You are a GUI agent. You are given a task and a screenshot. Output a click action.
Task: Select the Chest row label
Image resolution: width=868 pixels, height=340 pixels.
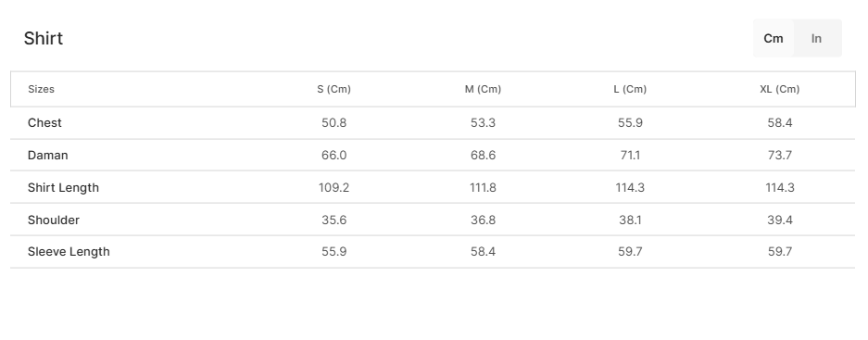click(44, 123)
